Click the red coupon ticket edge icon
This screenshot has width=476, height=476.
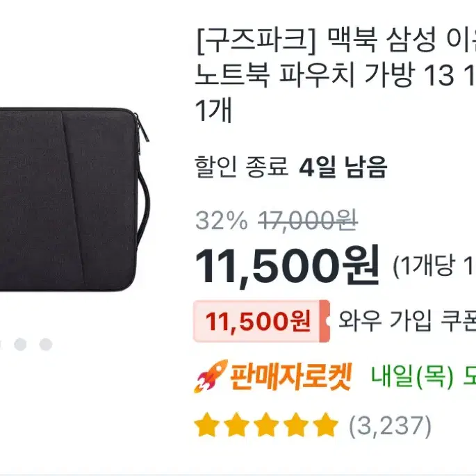[x=325, y=321]
